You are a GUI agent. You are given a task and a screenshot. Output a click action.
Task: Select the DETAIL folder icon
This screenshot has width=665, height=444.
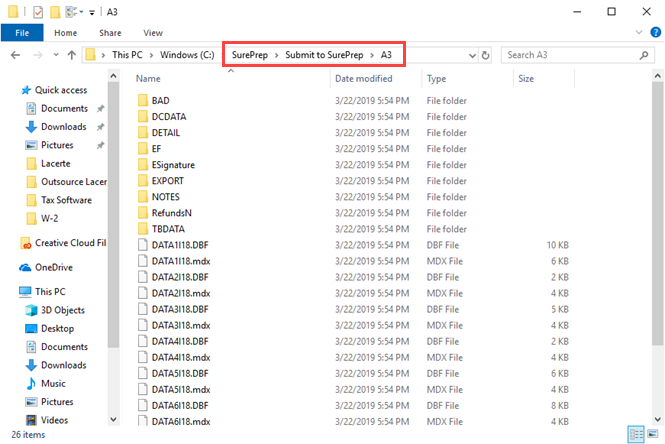tap(143, 133)
